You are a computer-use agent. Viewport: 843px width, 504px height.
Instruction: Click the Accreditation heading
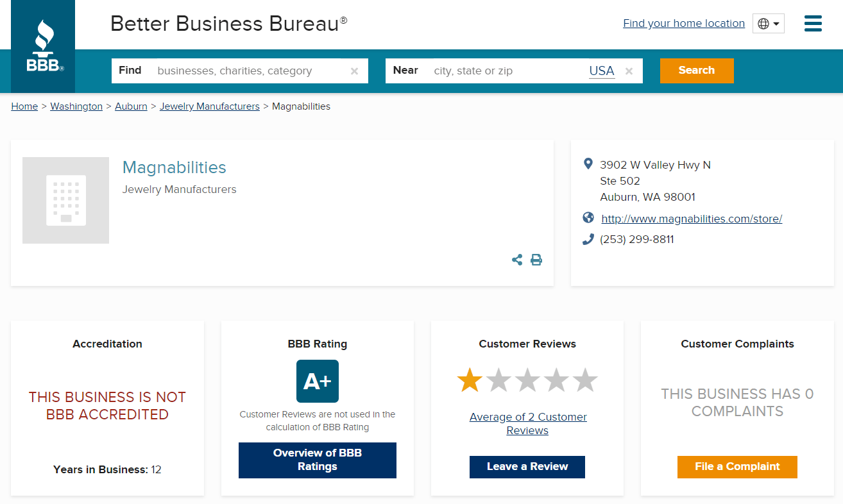(107, 344)
